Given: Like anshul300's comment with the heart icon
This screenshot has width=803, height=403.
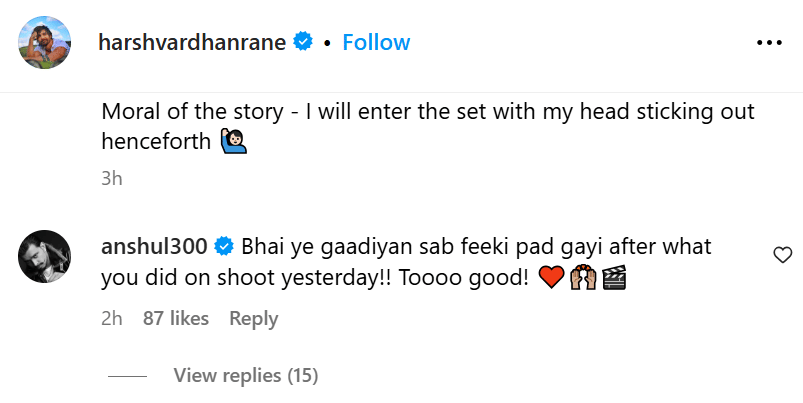Looking at the screenshot, I should coord(783,256).
